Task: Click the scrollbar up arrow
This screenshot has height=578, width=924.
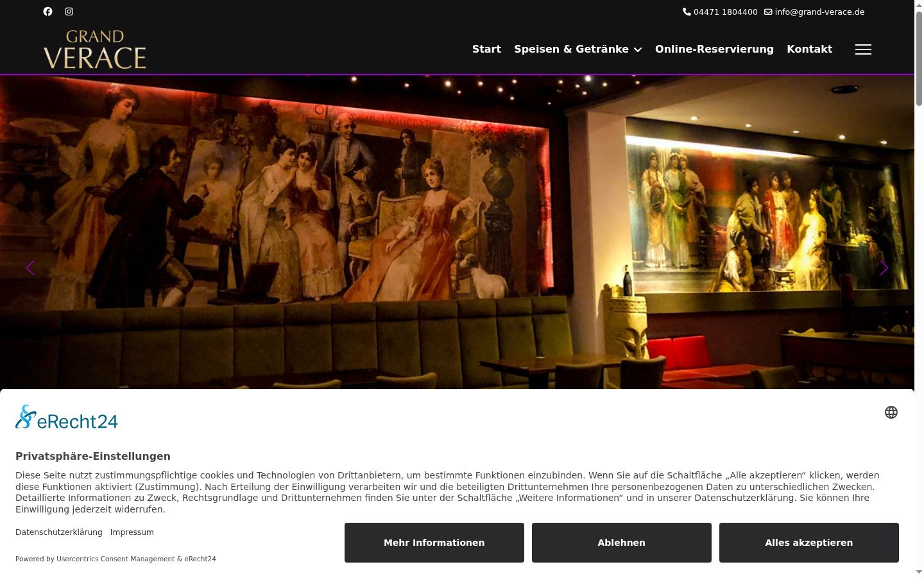Action: (919, 4)
